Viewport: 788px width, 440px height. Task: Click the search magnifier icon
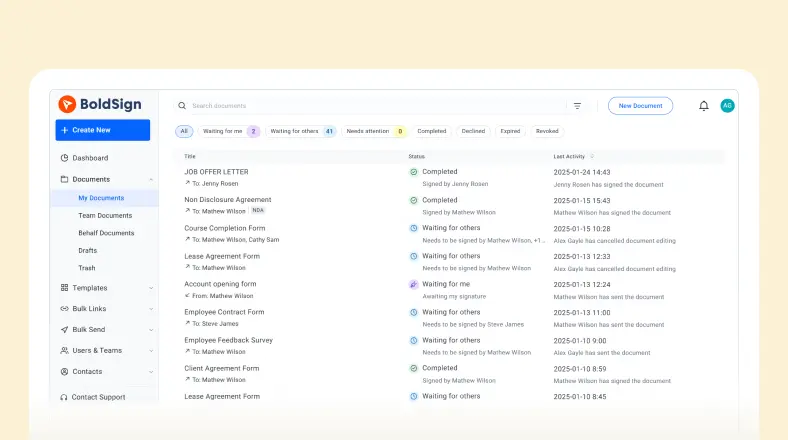(182, 106)
